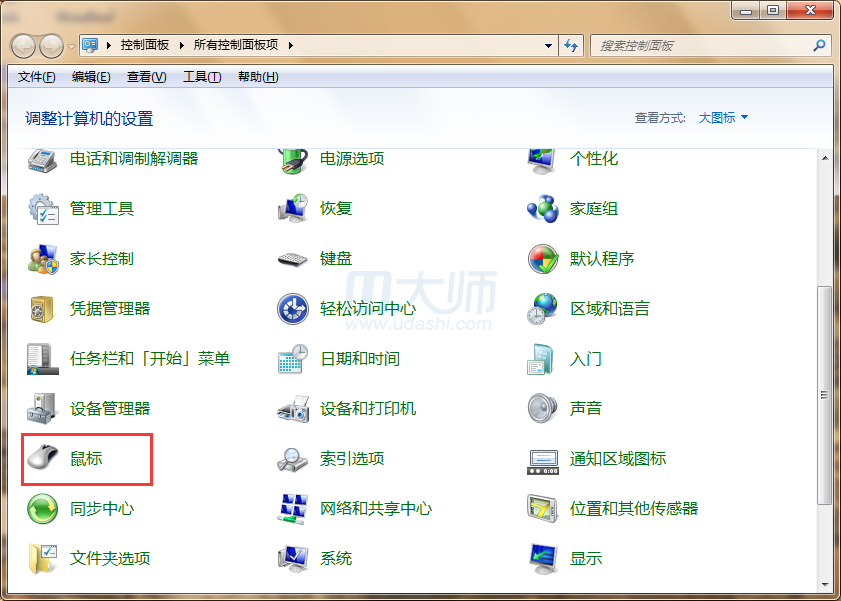Click the 默认程序 icon
841x601 pixels.
coord(542,259)
